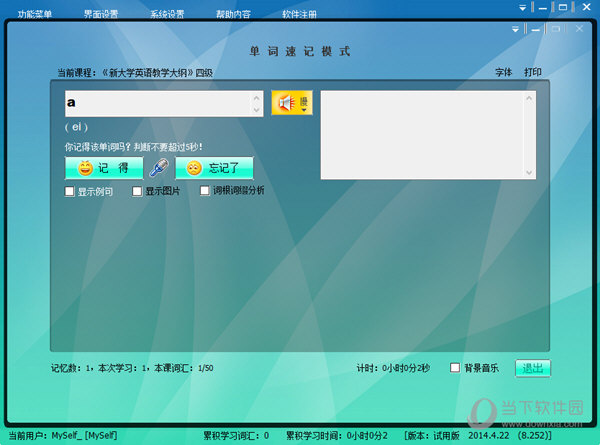Minimize the main application window
Viewport: 600px width, 445px height.
point(543,8)
